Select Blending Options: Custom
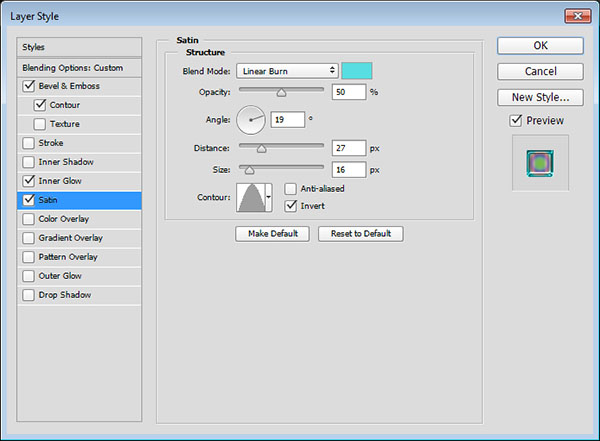Screen dimensions: 600x441 (72, 67)
